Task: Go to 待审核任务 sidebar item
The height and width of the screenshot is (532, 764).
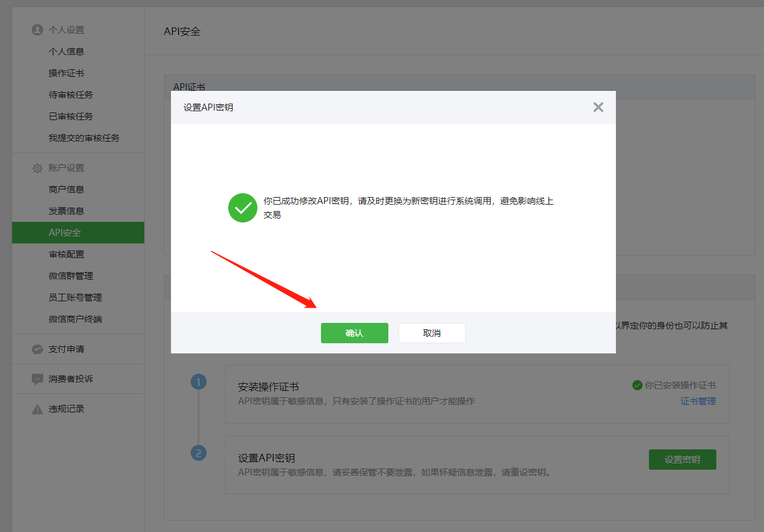Action: tap(71, 95)
